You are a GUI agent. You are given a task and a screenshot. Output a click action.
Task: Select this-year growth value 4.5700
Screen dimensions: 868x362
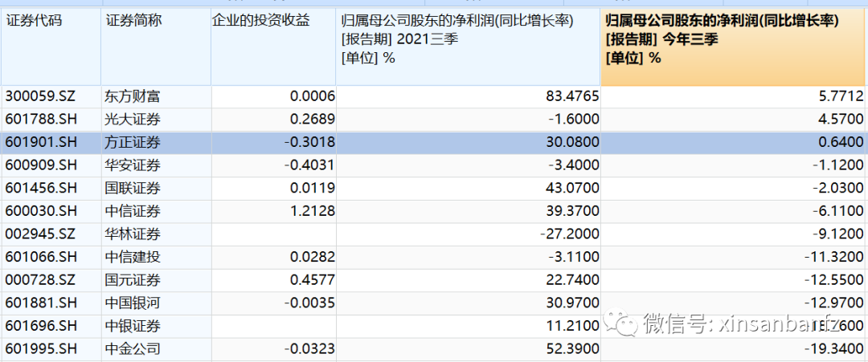[x=841, y=120]
